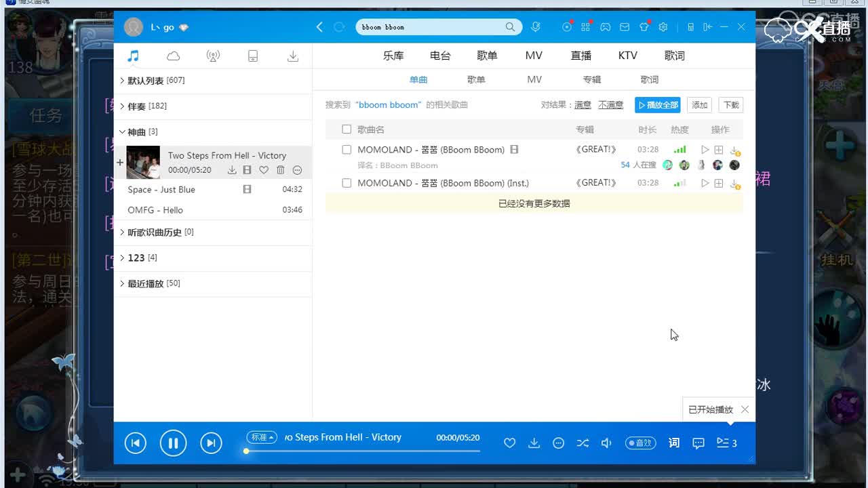Screen dimensions: 868x488
Task: Click the 播放全部 button
Action: (x=658, y=105)
